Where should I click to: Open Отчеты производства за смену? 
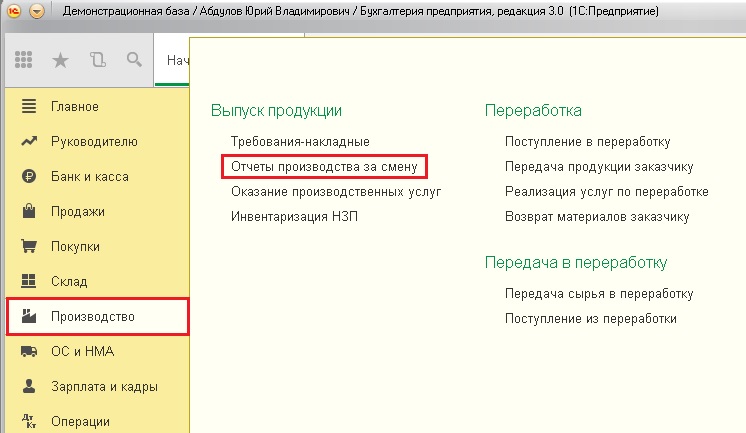click(323, 166)
